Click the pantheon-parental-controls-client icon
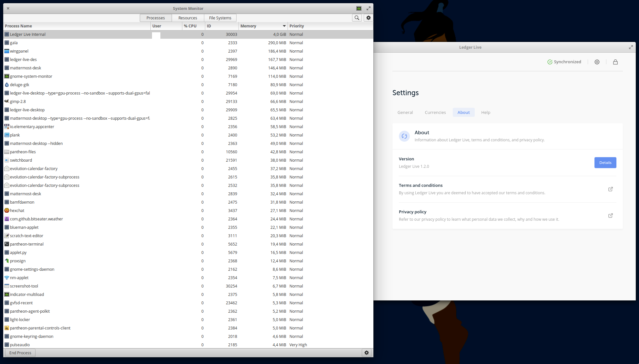639x364 pixels. [7, 328]
